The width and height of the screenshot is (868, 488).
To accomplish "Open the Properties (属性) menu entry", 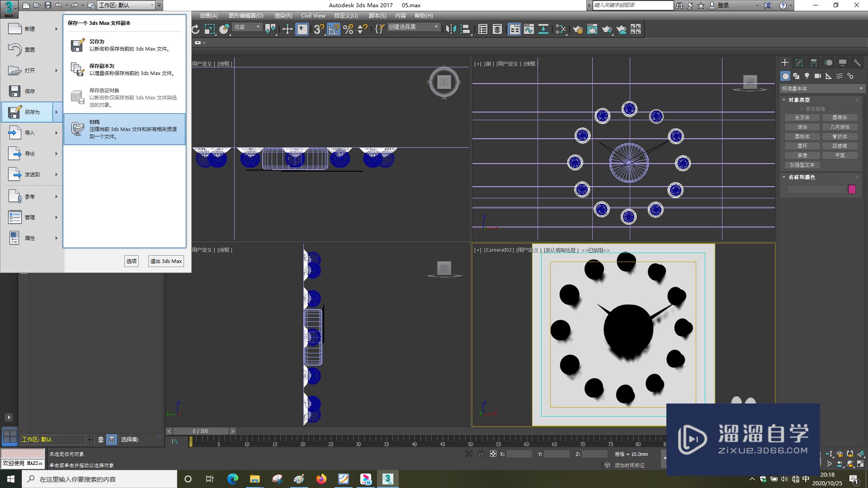I will click(x=32, y=238).
